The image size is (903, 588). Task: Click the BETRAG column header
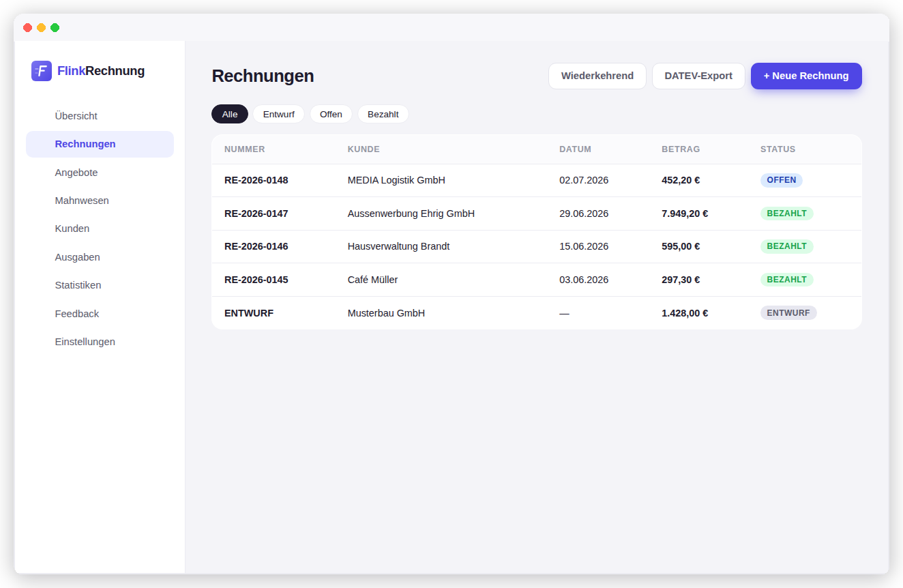681,149
